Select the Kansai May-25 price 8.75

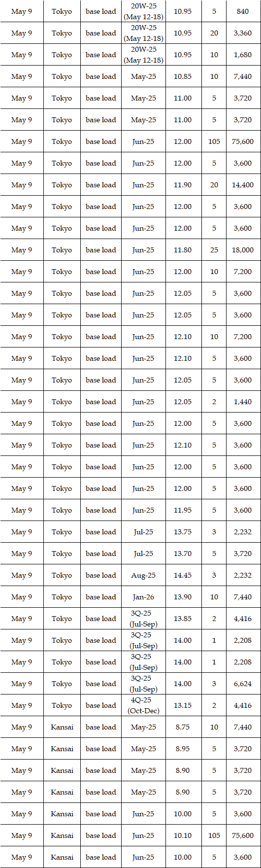click(x=183, y=727)
